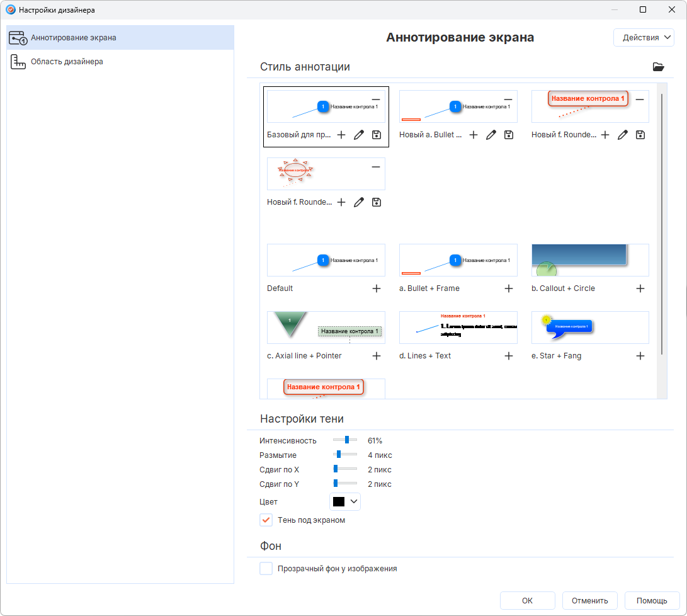
Task: Click the open folder icon beside Стиль аннотации
Action: click(x=658, y=67)
